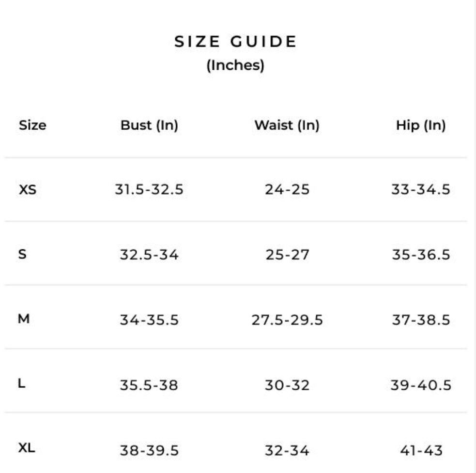
Task: Click XL waist value 32-34
Action: point(287,451)
